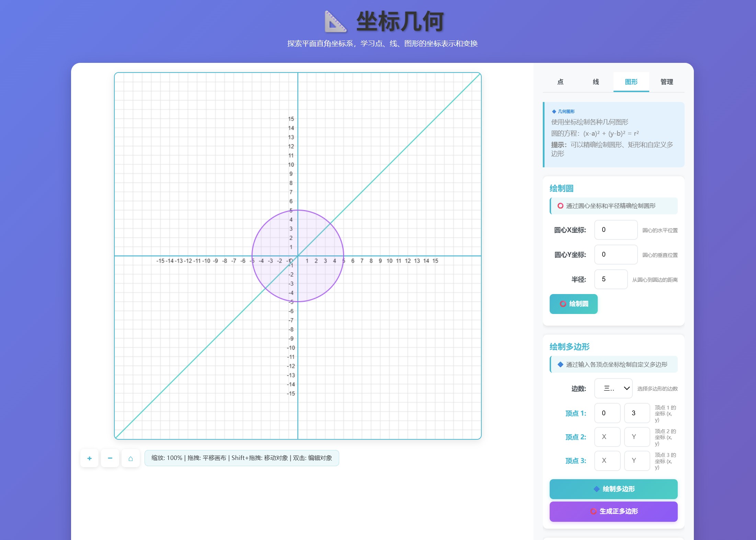Click the zoom in plus icon

click(x=89, y=458)
